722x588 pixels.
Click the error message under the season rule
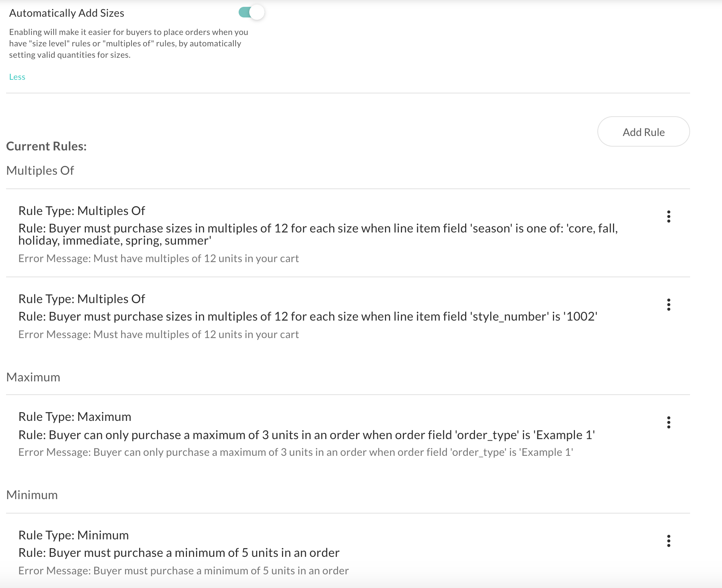click(x=158, y=259)
